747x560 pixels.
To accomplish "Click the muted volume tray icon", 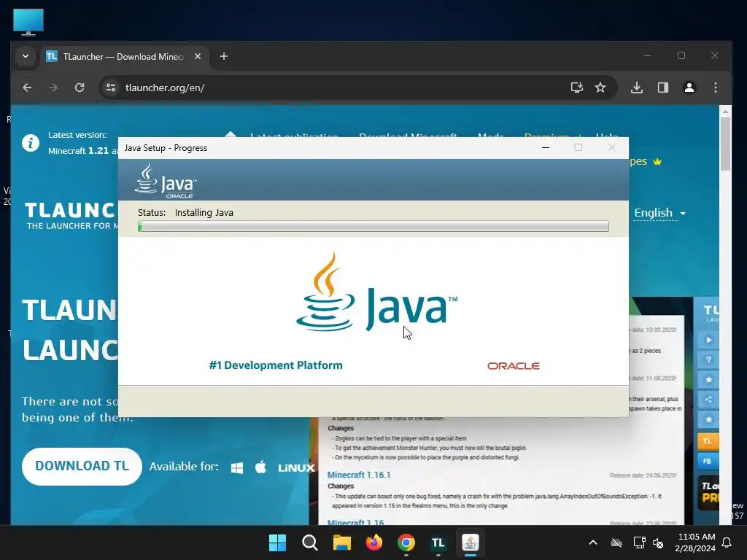I will tap(658, 542).
